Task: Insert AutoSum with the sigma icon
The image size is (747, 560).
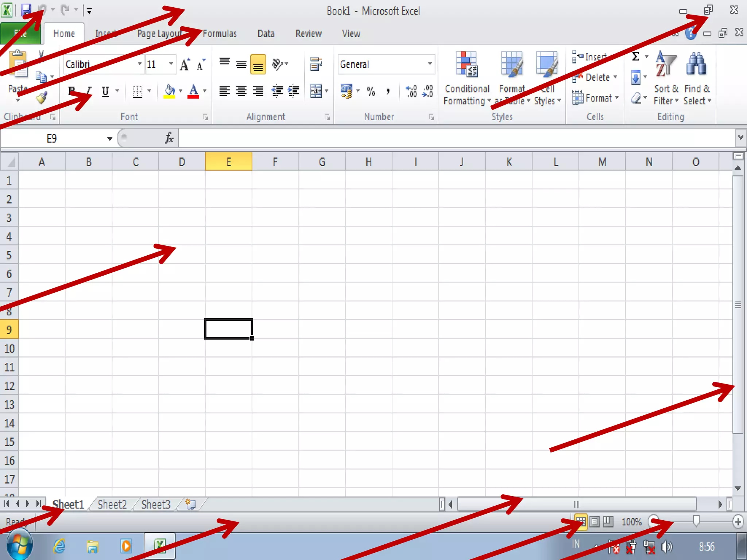Action: click(x=636, y=57)
